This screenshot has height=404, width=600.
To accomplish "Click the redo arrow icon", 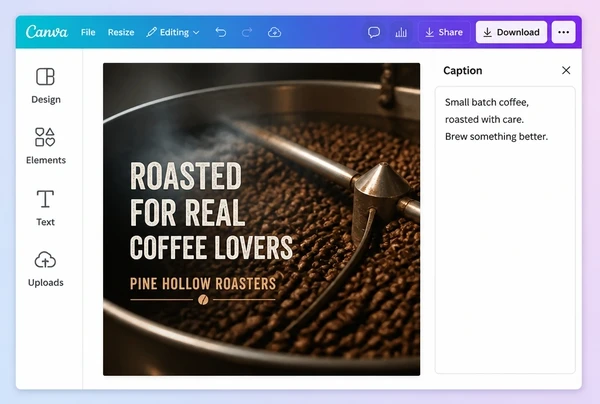I will coord(247,32).
